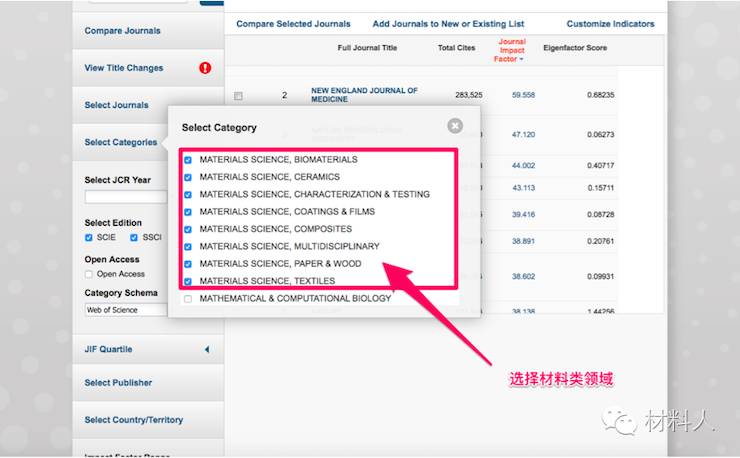The image size is (740, 458).
Task: Click the Total Cites column header
Action: click(456, 48)
